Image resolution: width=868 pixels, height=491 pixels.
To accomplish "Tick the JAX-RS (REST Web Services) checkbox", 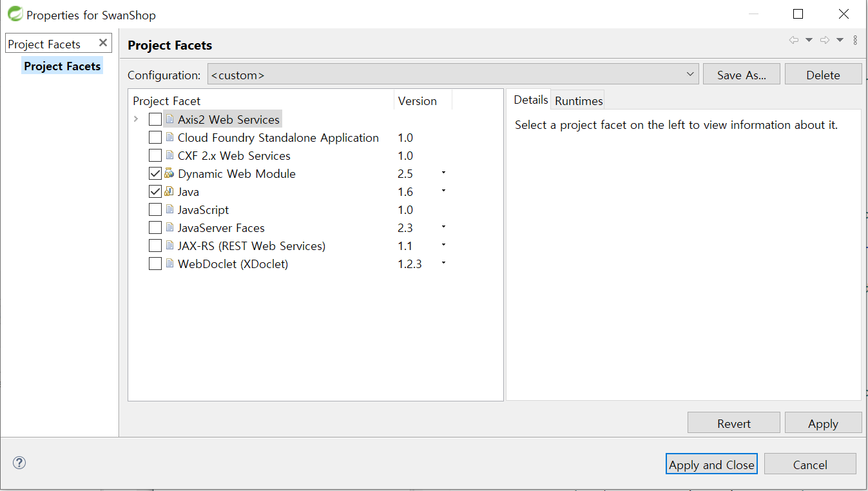I will click(x=155, y=246).
